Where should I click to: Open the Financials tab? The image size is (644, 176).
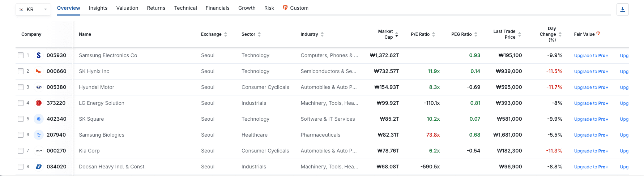pos(217,8)
